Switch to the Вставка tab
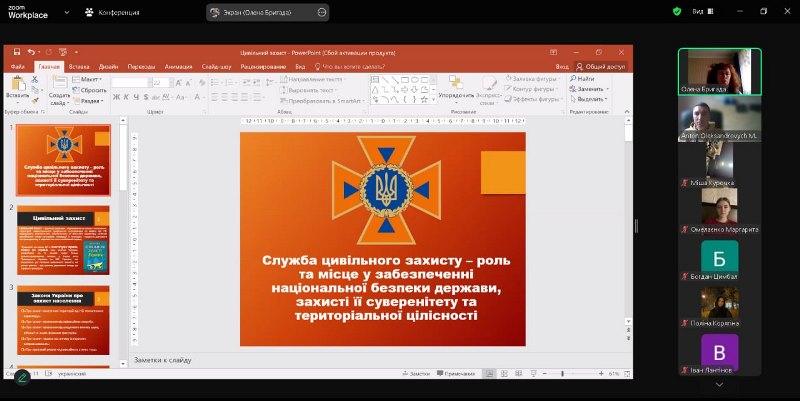The width and height of the screenshot is (800, 401). click(79, 67)
